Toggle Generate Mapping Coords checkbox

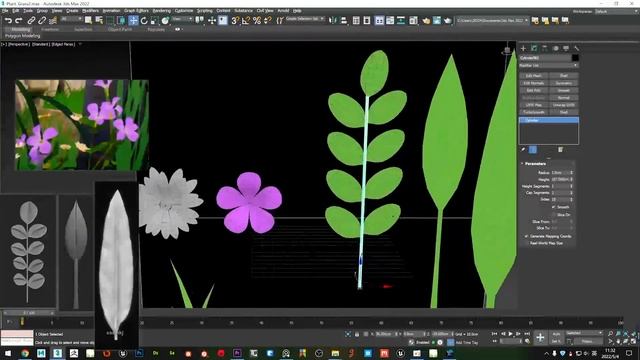527,236
